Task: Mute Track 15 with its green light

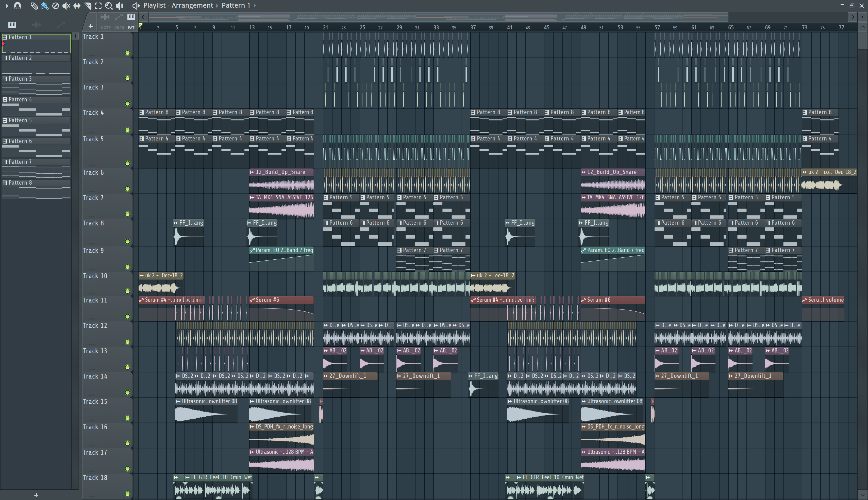Action: click(x=128, y=418)
